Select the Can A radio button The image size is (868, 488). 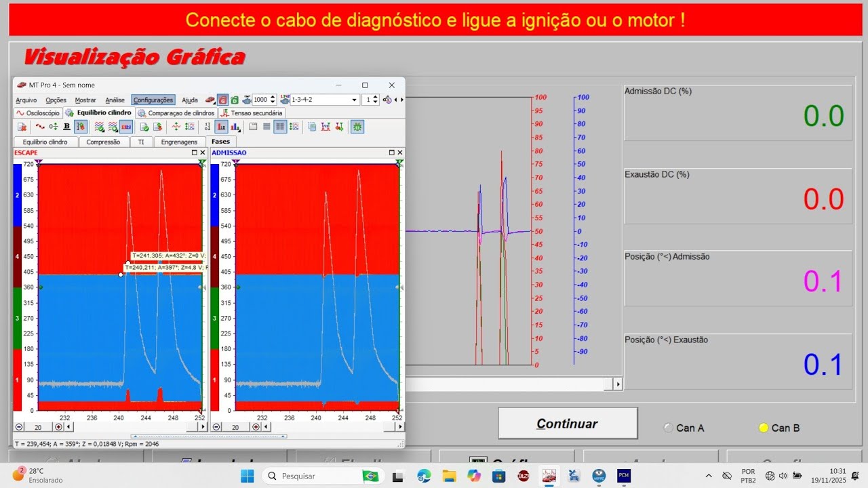(x=669, y=428)
